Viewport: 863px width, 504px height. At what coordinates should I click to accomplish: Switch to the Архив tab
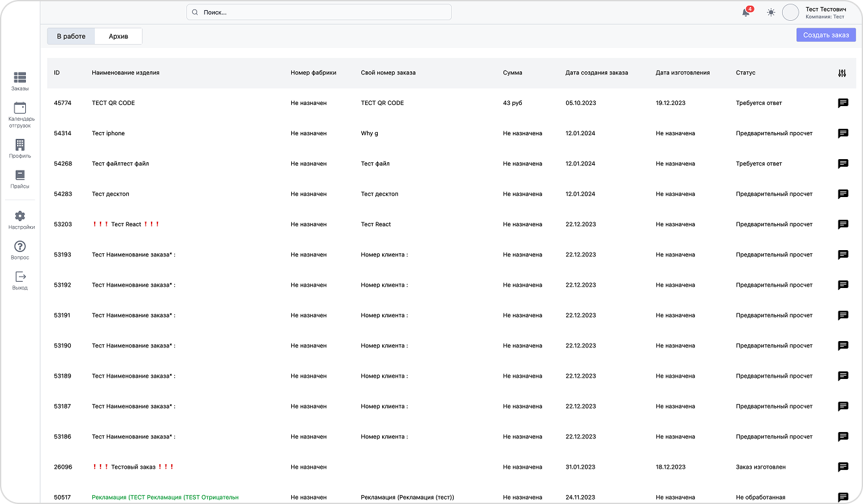click(x=118, y=36)
